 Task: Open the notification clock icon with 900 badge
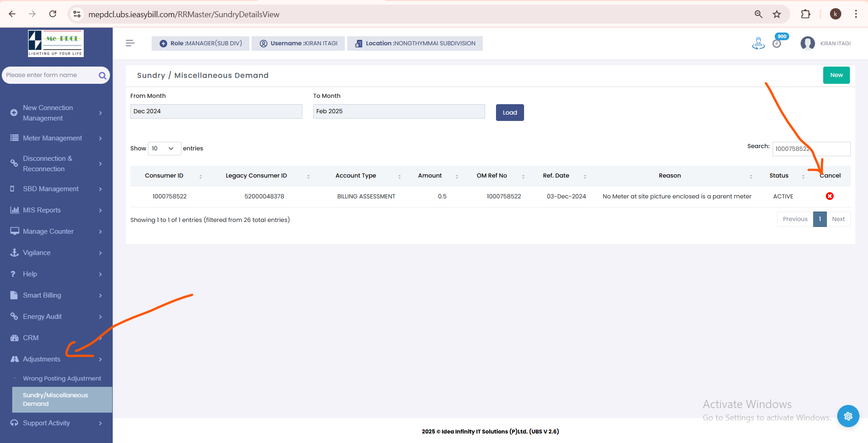777,43
